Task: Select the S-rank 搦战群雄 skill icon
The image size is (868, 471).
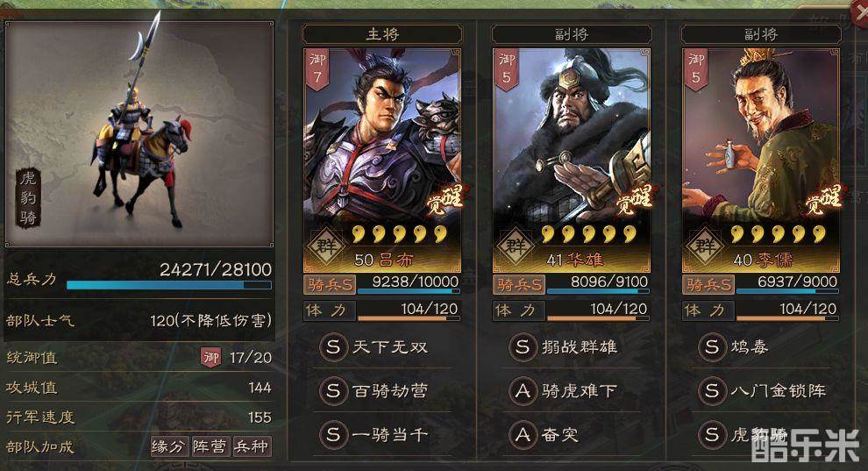Action: [523, 347]
